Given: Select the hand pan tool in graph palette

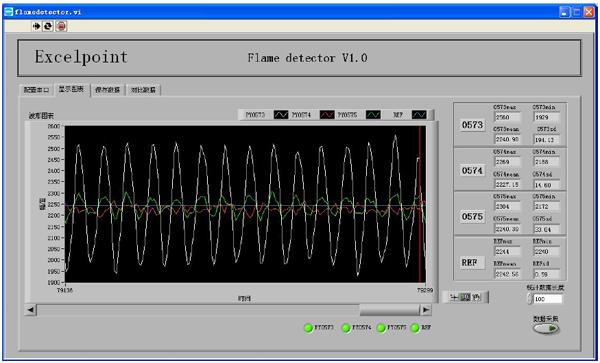Looking at the screenshot, I should [x=477, y=297].
